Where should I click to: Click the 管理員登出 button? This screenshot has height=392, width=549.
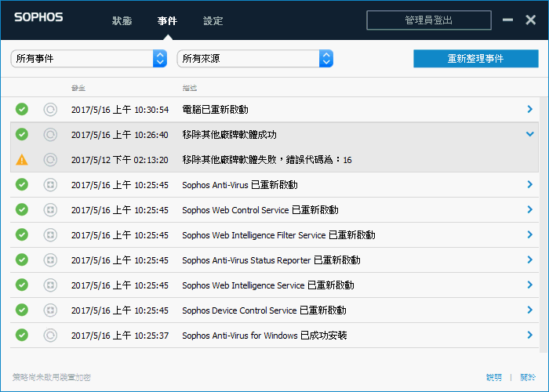[x=428, y=20]
